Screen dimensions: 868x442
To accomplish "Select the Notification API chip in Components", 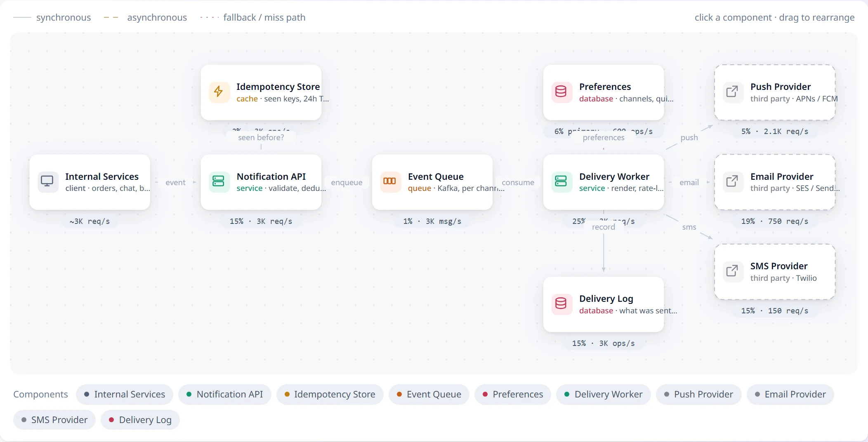I will (225, 395).
